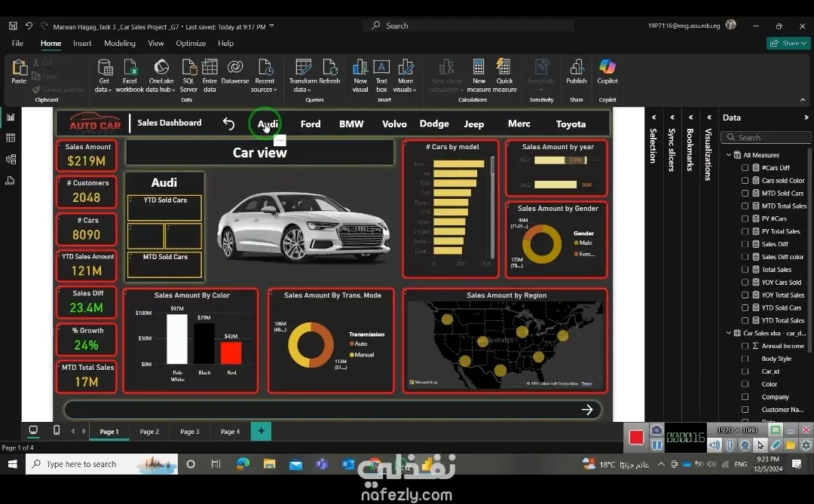Open the View ribbon tab
814x504 pixels.
click(156, 43)
